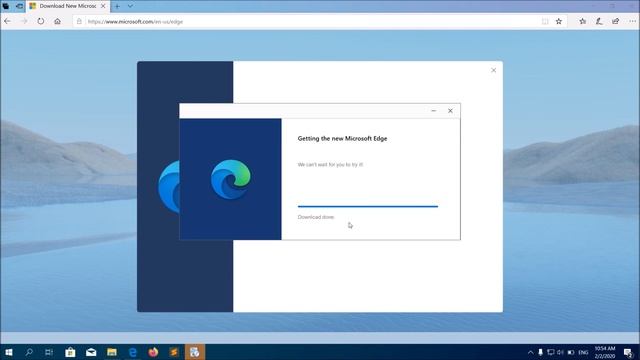Open the browser home page
Viewport: 640px width, 360px height.
[x=58, y=21]
